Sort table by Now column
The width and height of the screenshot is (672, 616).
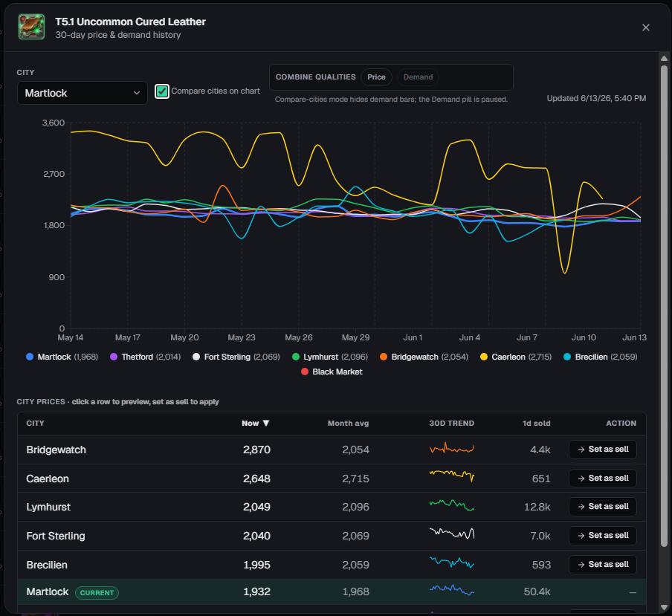255,424
